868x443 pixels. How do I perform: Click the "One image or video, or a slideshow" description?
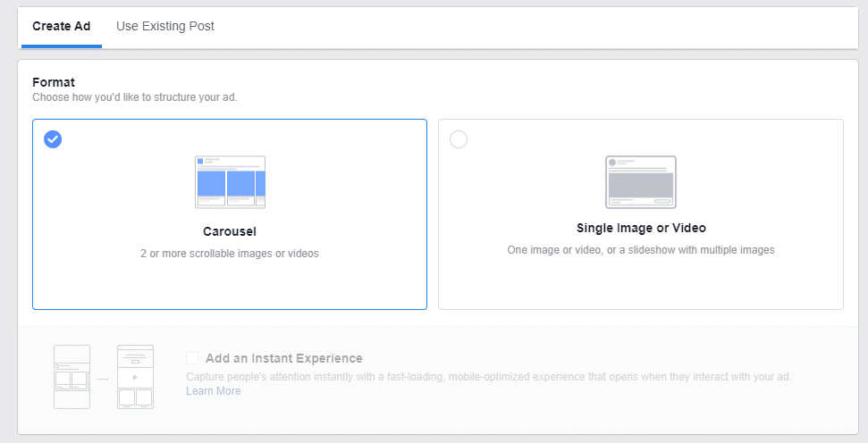[641, 250]
